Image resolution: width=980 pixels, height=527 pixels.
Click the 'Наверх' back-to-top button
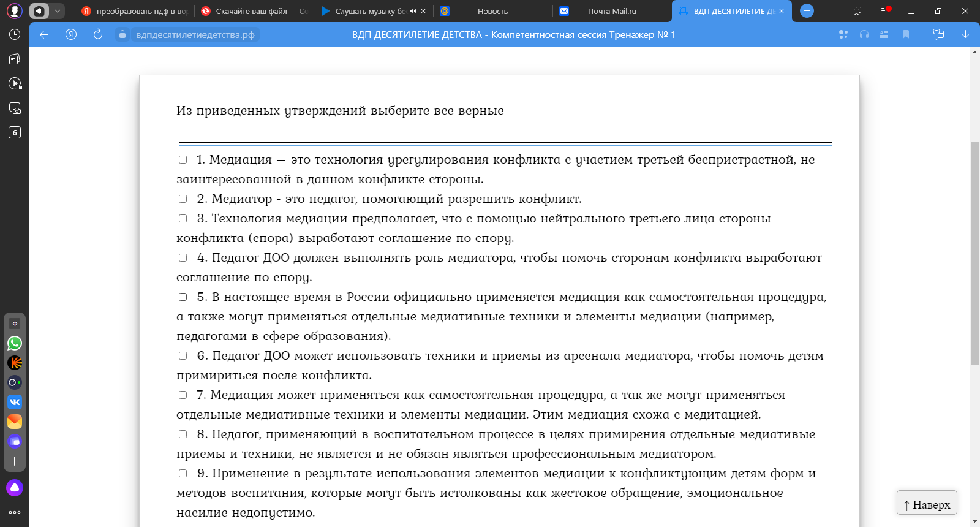[x=927, y=504]
